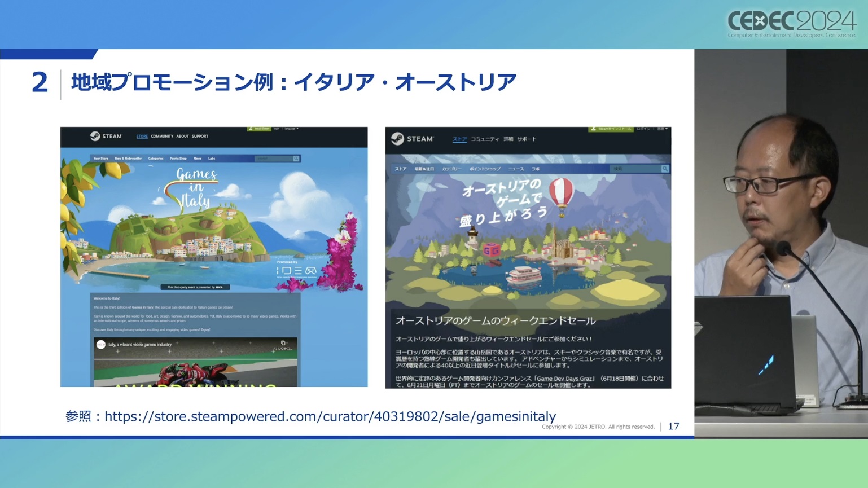Viewport: 868px width, 488px height.
Task: Click the オーストリアのゲームのウィークエンドセール heading
Action: tap(496, 320)
